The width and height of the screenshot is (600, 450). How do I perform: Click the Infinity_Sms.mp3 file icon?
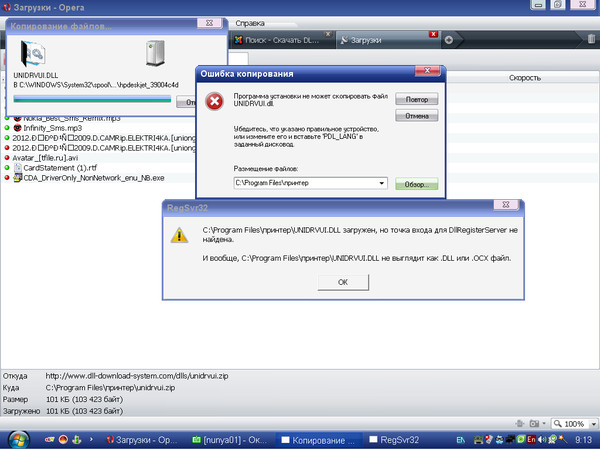[17, 128]
